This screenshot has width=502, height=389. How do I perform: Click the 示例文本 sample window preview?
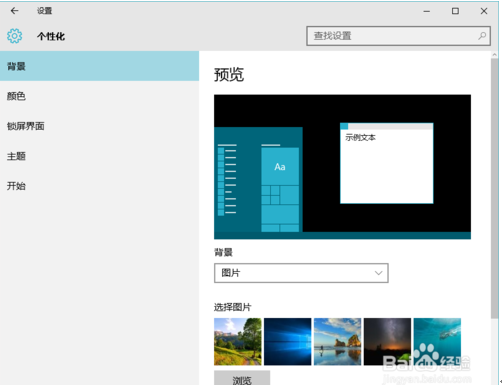(x=387, y=163)
